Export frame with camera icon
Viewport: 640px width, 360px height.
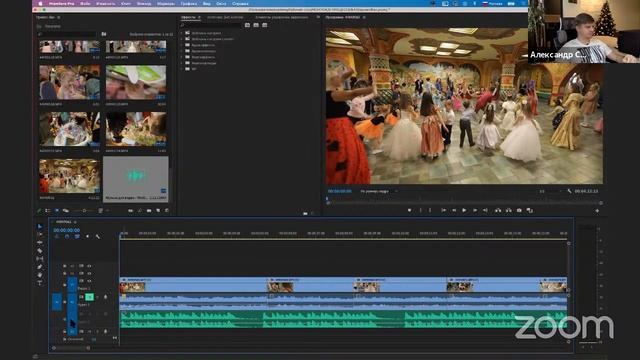pos(519,210)
